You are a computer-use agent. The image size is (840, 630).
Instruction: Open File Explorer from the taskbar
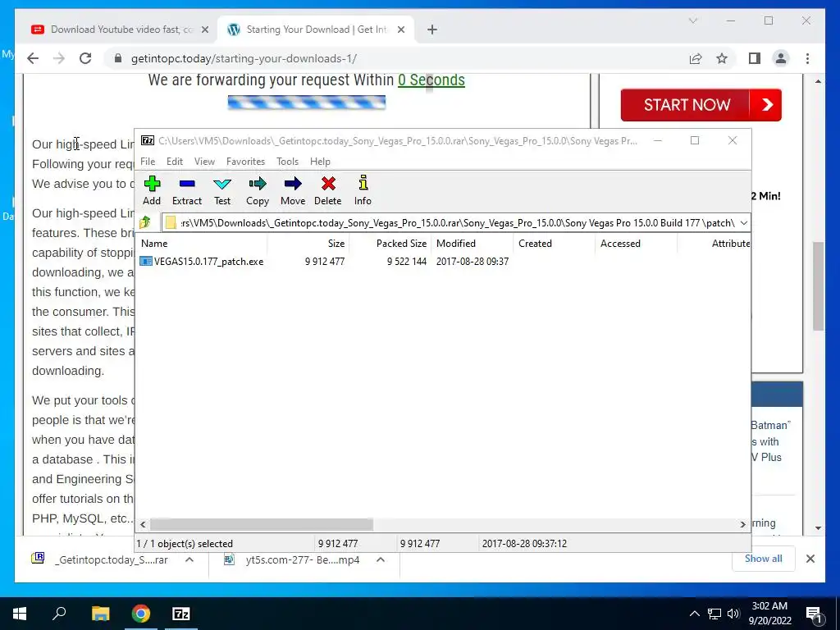pyautogui.click(x=100, y=614)
